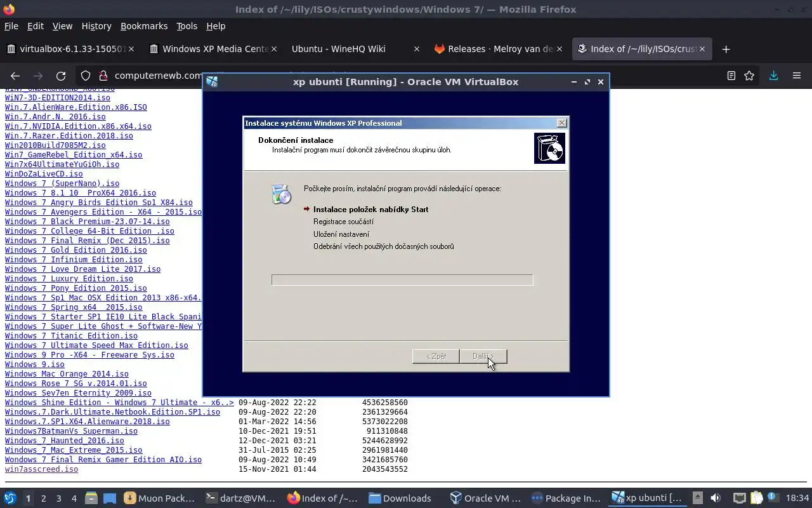
Task: Open the Firefox hamburger menu
Action: pyautogui.click(x=797, y=76)
